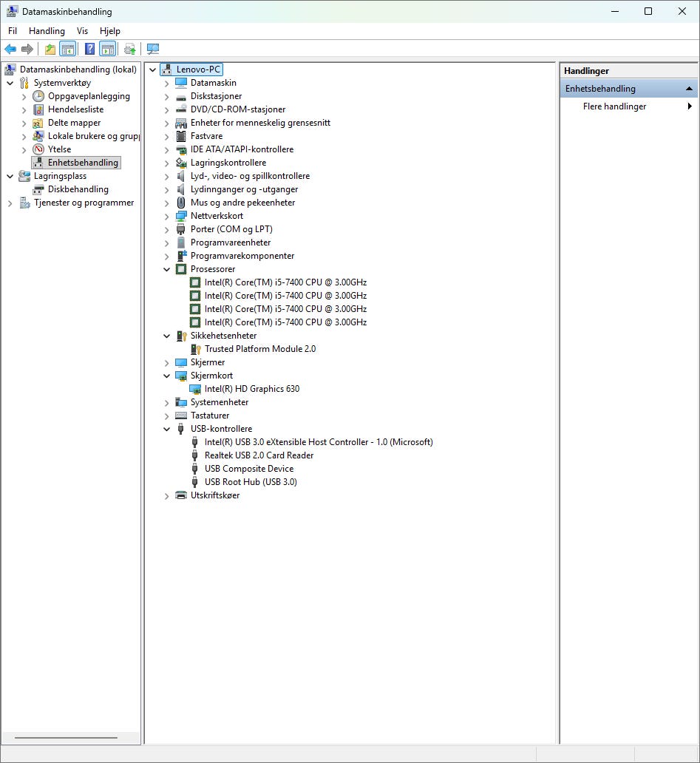
Task: Click the Nettverkskort network icon
Action: pos(181,216)
